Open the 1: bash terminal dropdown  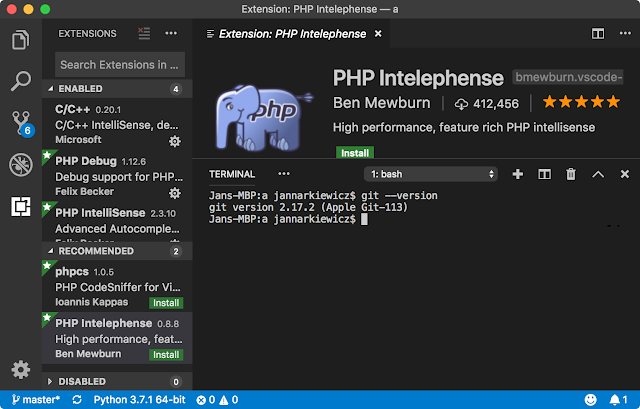pyautogui.click(x=431, y=174)
